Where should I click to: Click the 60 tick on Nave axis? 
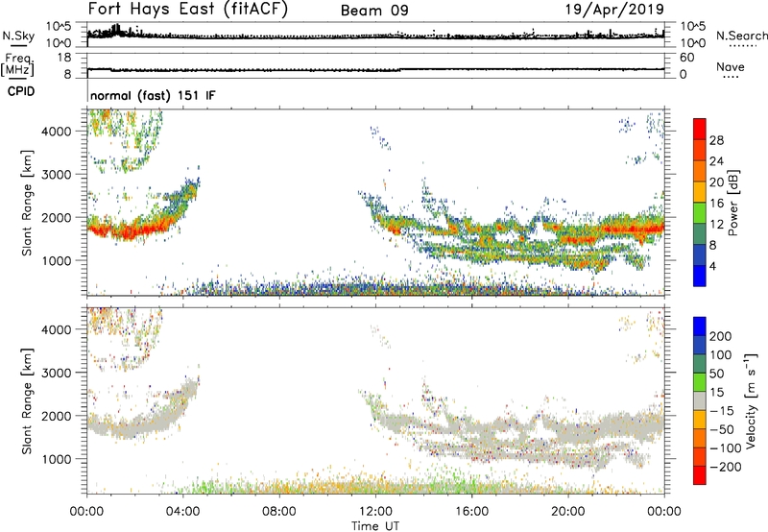pyautogui.click(x=686, y=58)
